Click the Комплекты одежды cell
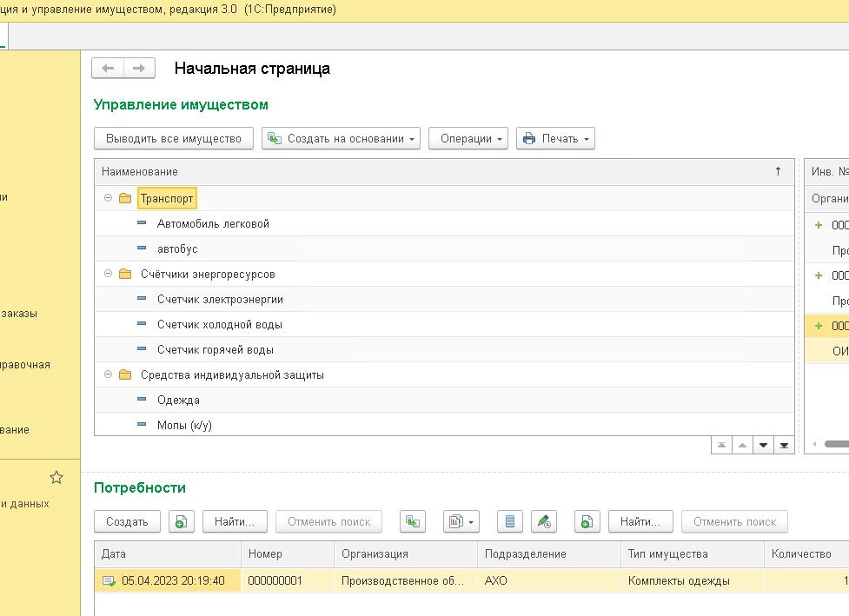The image size is (849, 616). point(693,581)
